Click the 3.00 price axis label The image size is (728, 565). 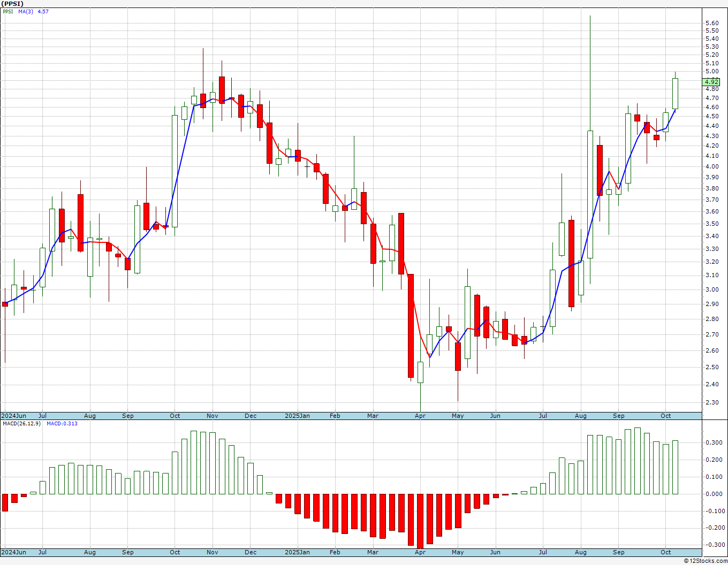pos(712,289)
